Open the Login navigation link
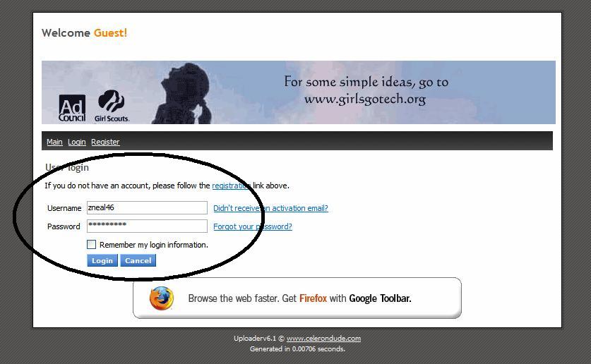Image resolution: width=591 pixels, height=364 pixels. tap(77, 142)
